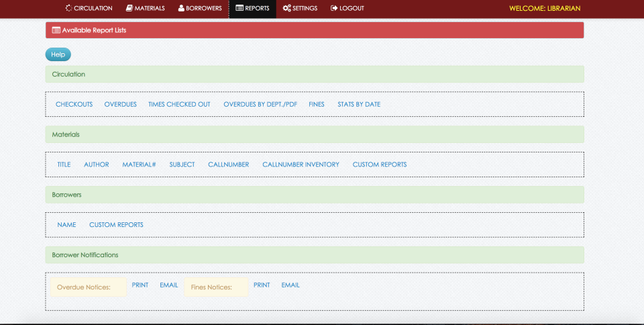644x325 pixels.
Task: Open the Material# report link
Action: [x=139, y=165]
